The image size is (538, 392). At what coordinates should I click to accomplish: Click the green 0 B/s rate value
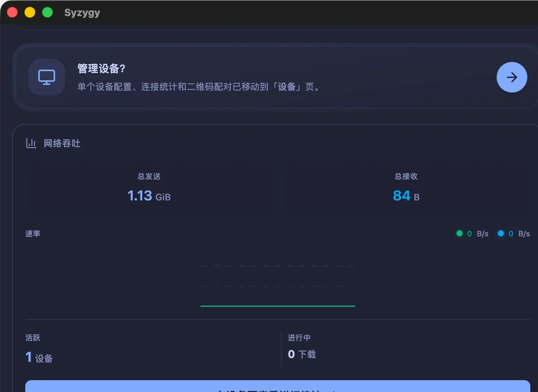point(478,234)
